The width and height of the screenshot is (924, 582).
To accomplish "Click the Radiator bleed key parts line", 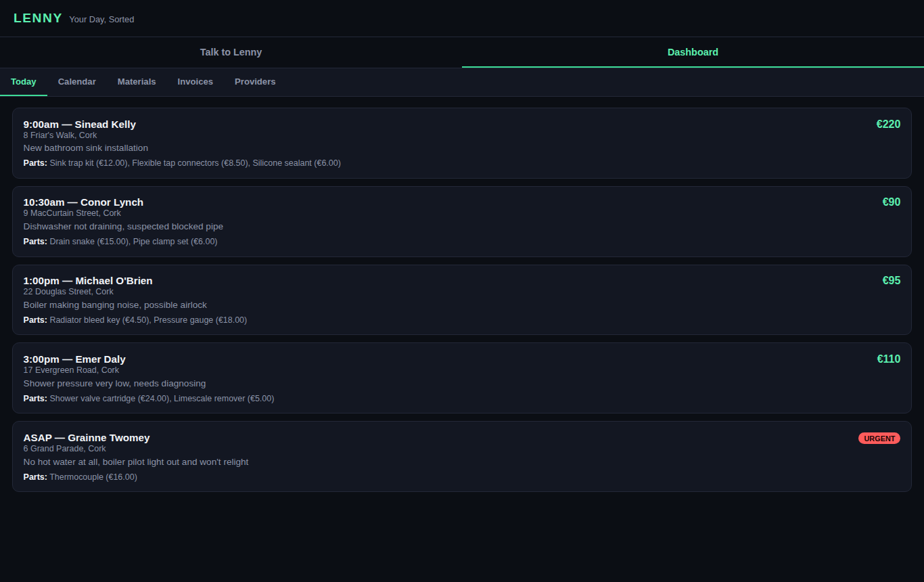I will click(x=135, y=320).
